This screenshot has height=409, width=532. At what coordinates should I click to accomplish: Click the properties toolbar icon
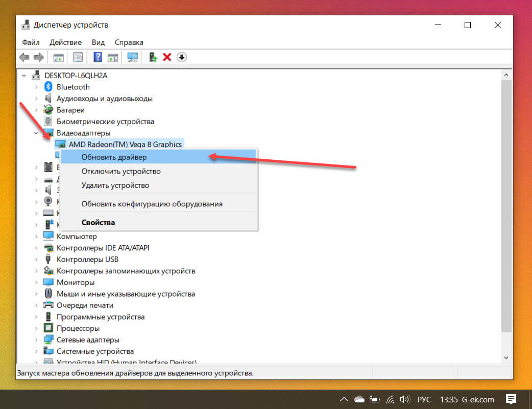point(78,57)
